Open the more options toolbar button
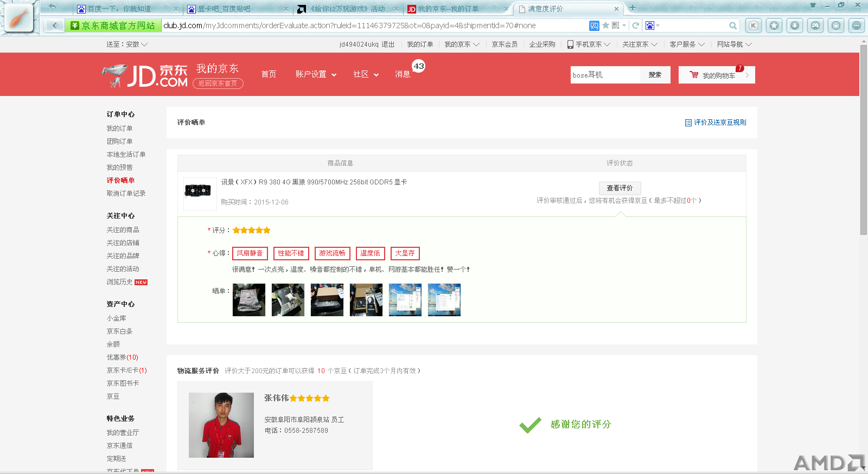 coord(857,25)
